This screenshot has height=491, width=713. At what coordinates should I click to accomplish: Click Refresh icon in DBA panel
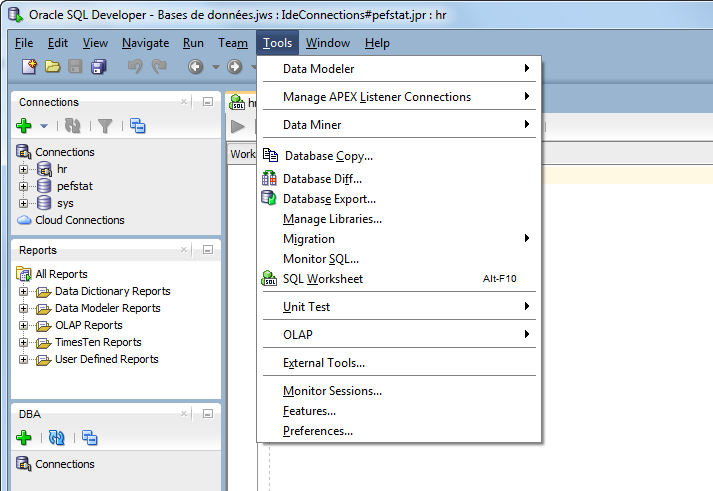coord(57,438)
